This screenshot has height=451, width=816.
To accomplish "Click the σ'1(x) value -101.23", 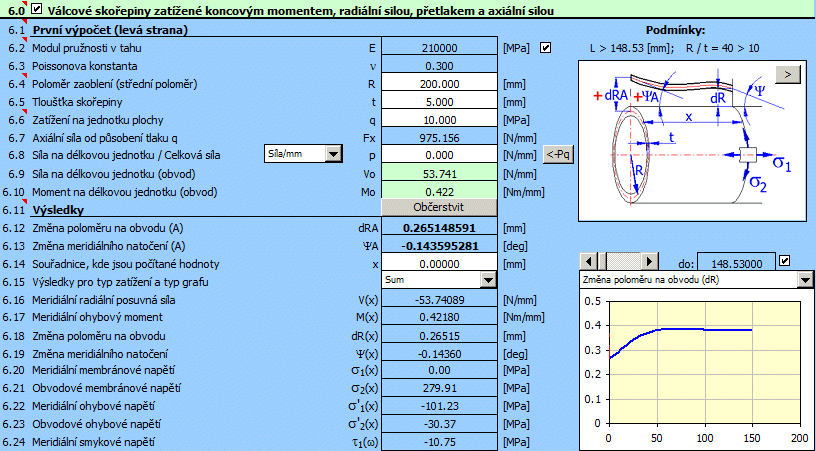I will click(439, 406).
